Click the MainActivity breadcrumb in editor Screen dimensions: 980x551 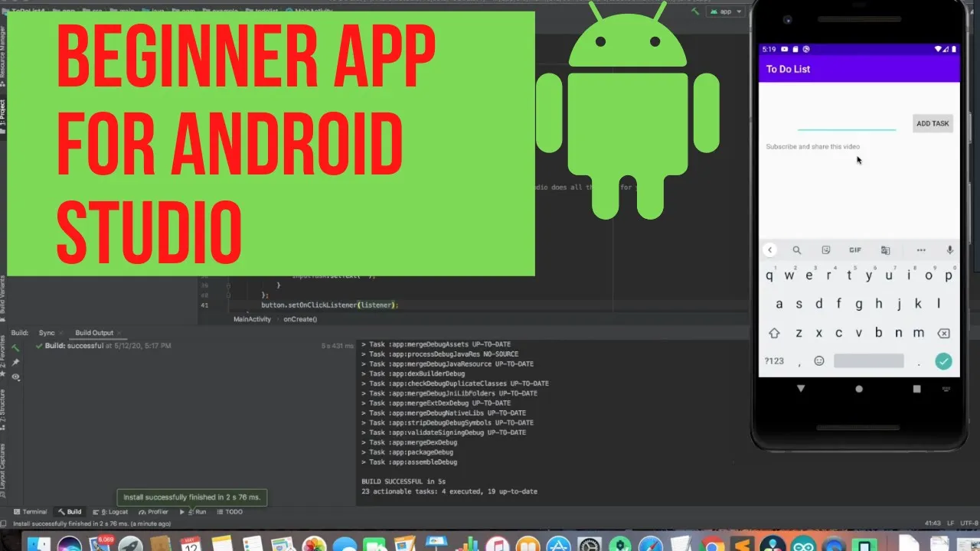point(252,319)
